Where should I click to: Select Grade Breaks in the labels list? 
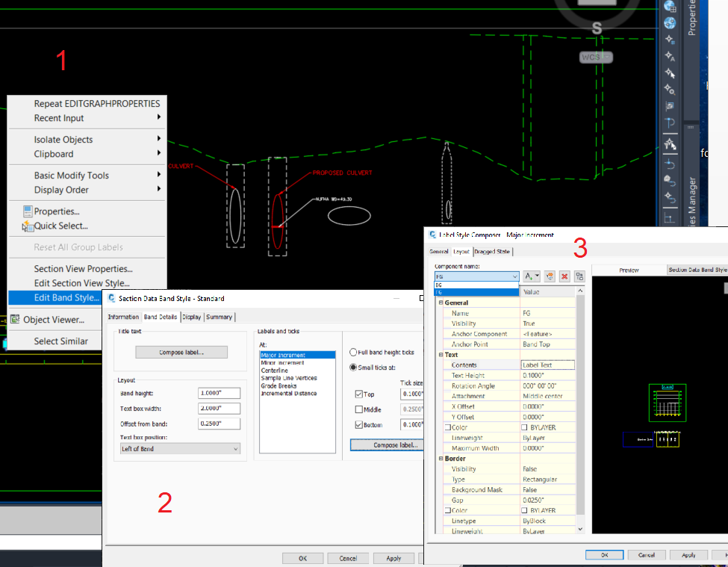click(x=279, y=385)
